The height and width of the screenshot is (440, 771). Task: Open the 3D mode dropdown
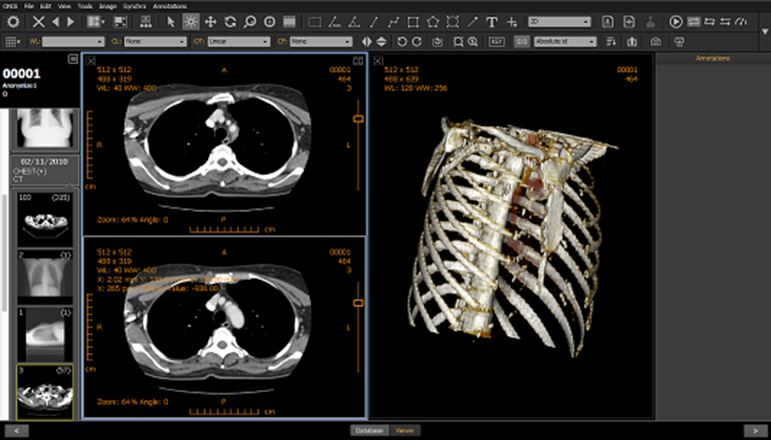click(x=559, y=22)
